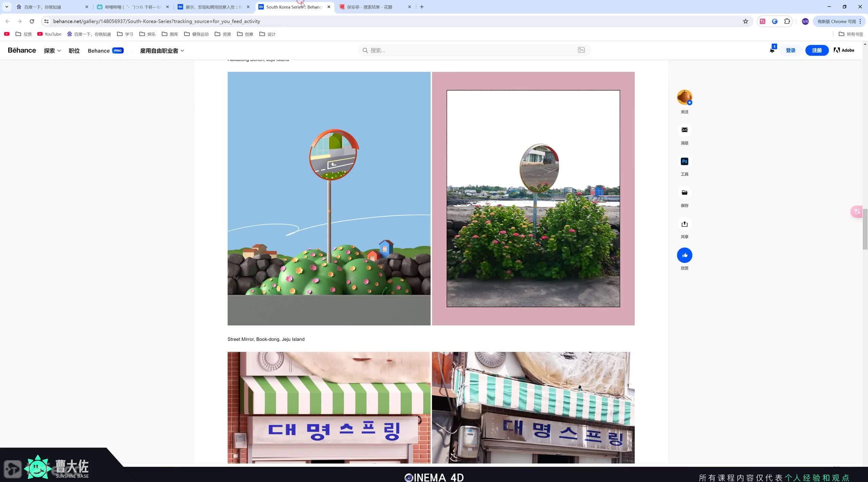Click the page vertical scrollbar thumb
The height and width of the screenshot is (482, 868).
pos(865,229)
